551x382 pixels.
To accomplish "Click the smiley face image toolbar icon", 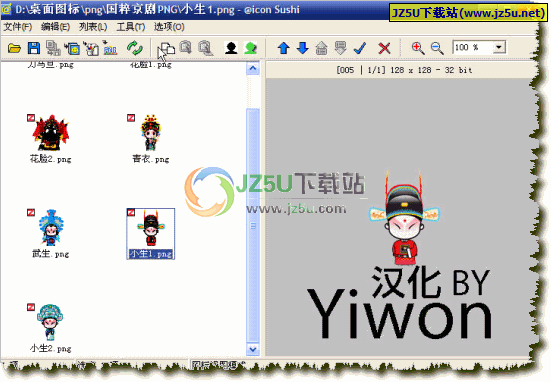I will tap(72, 48).
